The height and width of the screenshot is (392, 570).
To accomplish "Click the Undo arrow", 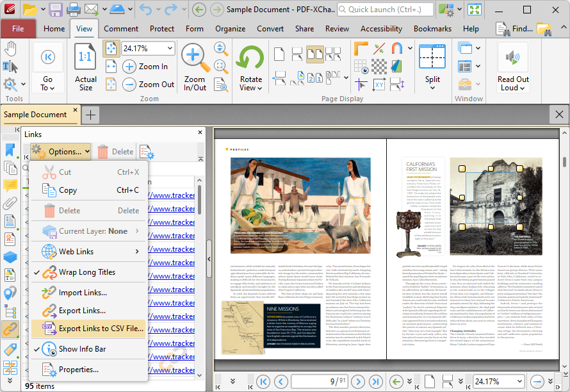I will [x=145, y=10].
